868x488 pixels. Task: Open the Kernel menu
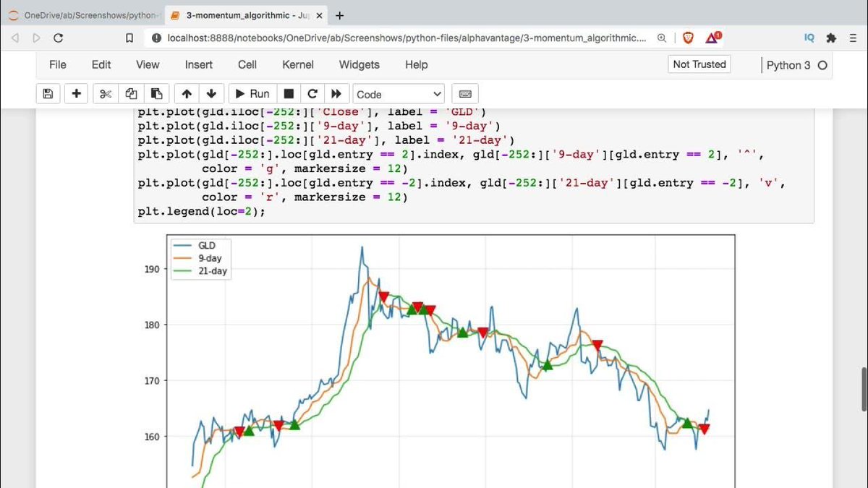(298, 64)
